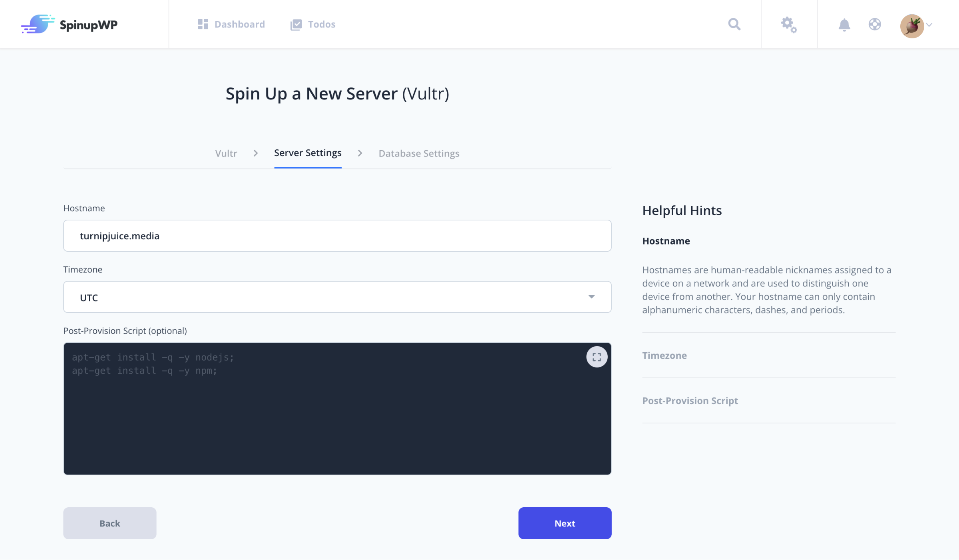Expand the fullscreen script editor
The height and width of the screenshot is (560, 959).
(596, 357)
